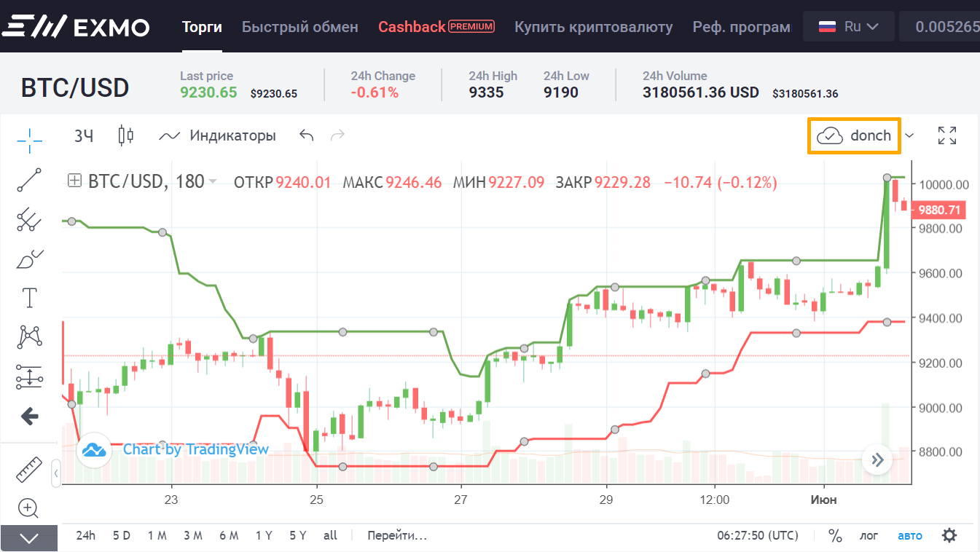The width and height of the screenshot is (980, 552).
Task: Toggle logarithmic scale (лог)
Action: pyautogui.click(x=869, y=536)
